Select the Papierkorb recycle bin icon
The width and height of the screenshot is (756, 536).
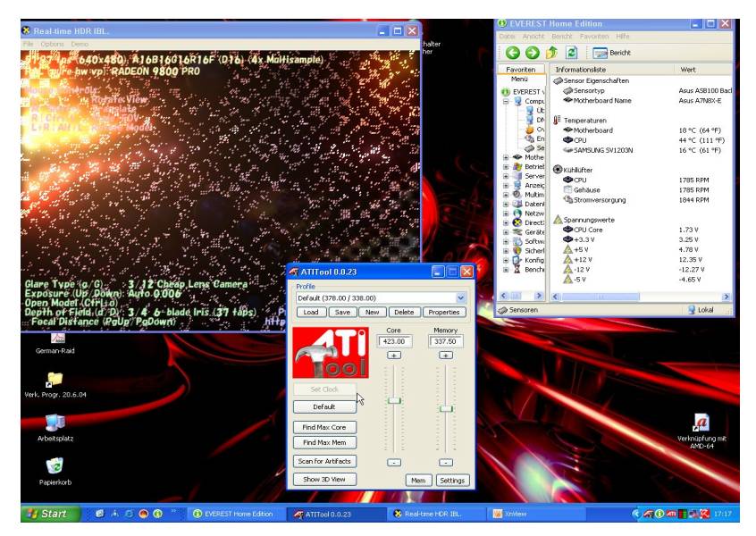[x=55, y=472]
